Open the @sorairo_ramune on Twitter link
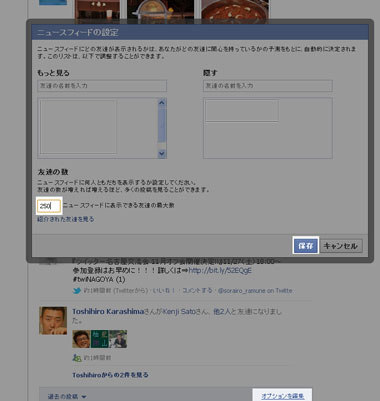The width and height of the screenshot is (380, 401). (x=255, y=291)
